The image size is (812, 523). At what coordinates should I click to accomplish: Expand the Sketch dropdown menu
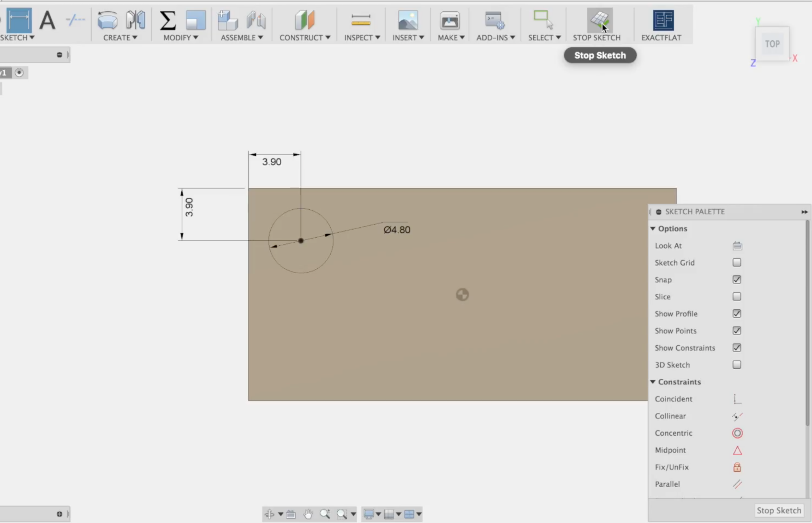click(17, 37)
